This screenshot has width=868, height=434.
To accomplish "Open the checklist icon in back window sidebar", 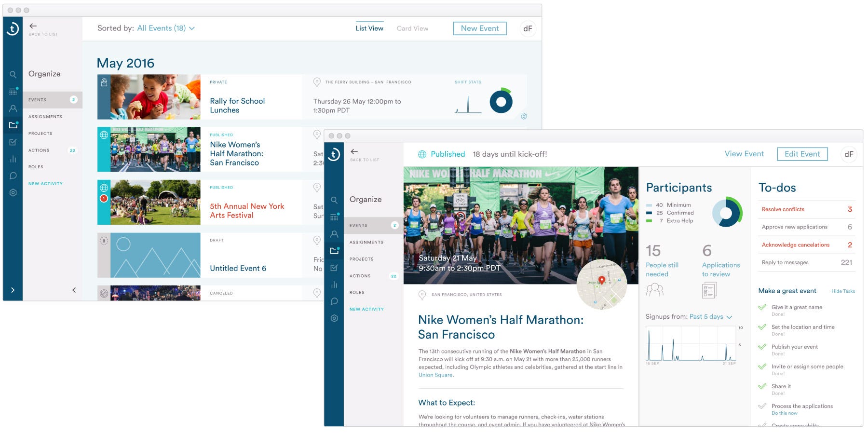I will point(13,142).
